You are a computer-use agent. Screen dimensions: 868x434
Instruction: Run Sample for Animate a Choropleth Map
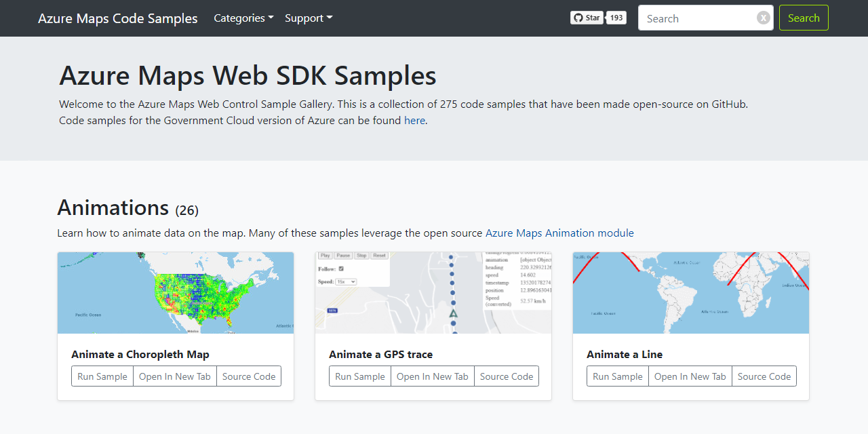pos(102,376)
